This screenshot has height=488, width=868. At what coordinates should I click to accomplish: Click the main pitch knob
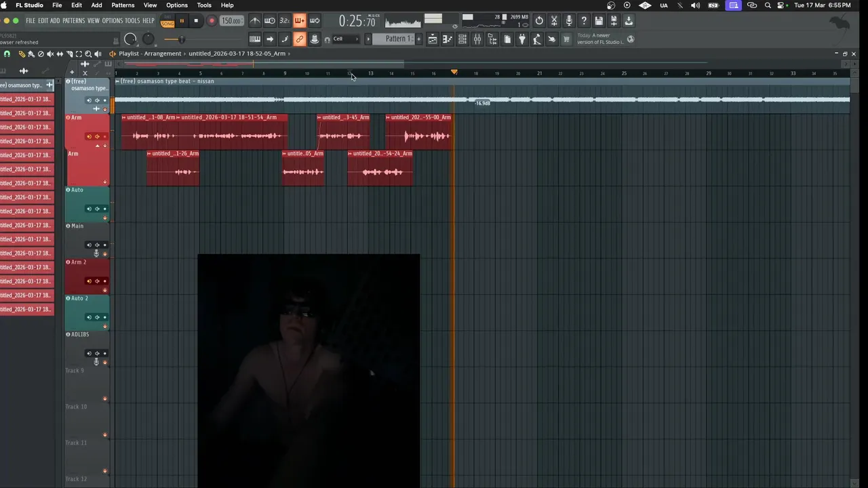(149, 39)
